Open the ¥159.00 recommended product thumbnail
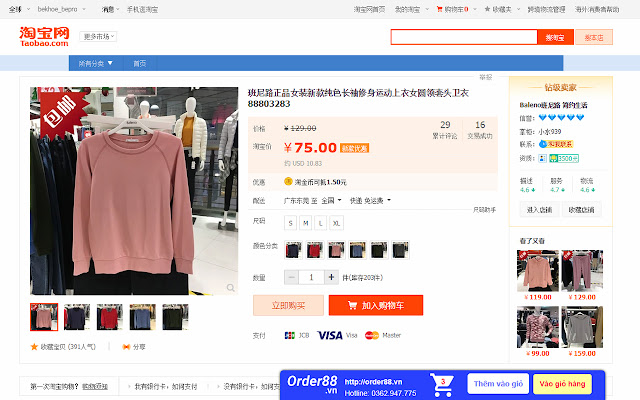 582,327
